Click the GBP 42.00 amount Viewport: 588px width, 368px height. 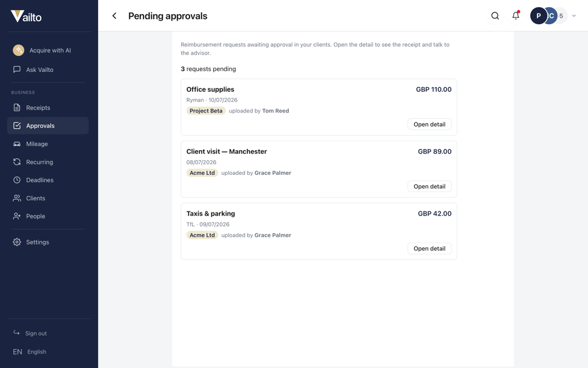tap(435, 214)
